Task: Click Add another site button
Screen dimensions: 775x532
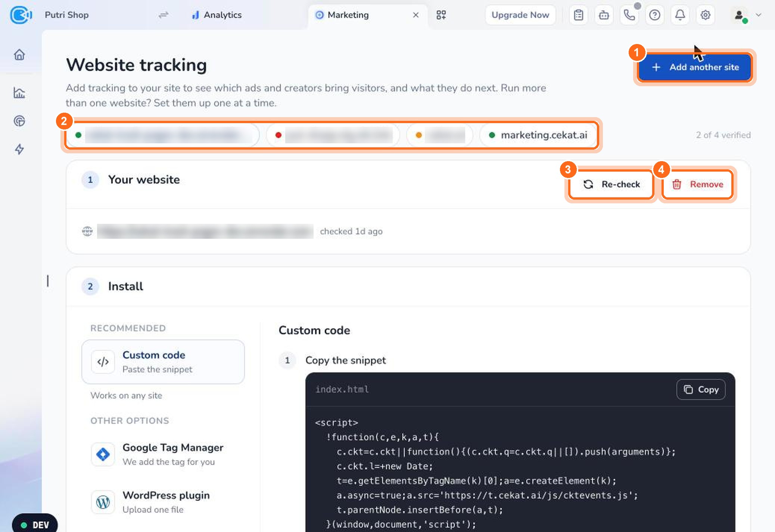Action: click(x=695, y=67)
